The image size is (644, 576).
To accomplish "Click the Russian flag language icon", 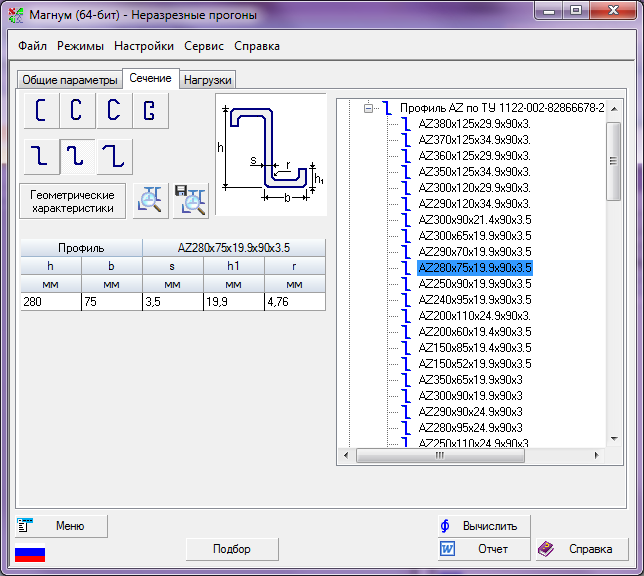I will [x=30, y=554].
